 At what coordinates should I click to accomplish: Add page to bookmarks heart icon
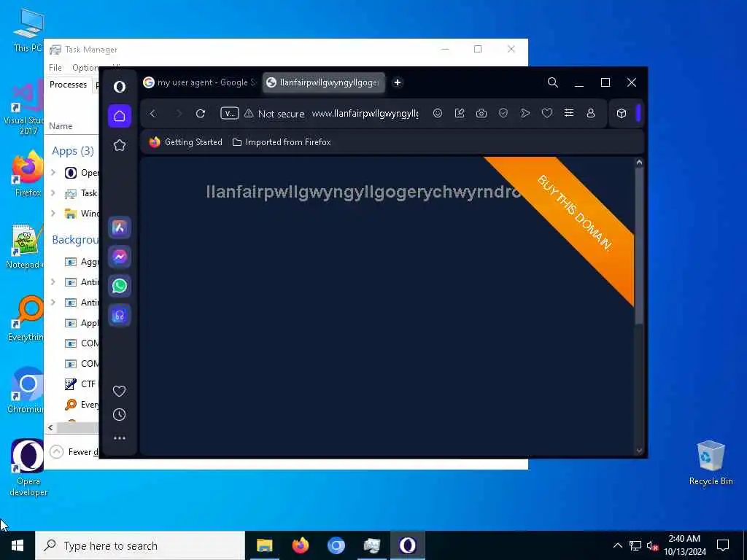click(547, 113)
